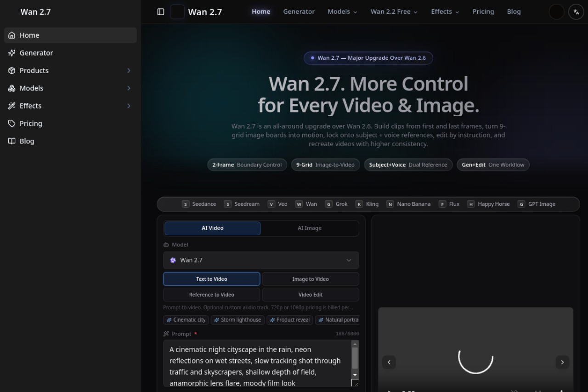Expand the Models menu in top navigation
This screenshot has width=588, height=392.
342,11
